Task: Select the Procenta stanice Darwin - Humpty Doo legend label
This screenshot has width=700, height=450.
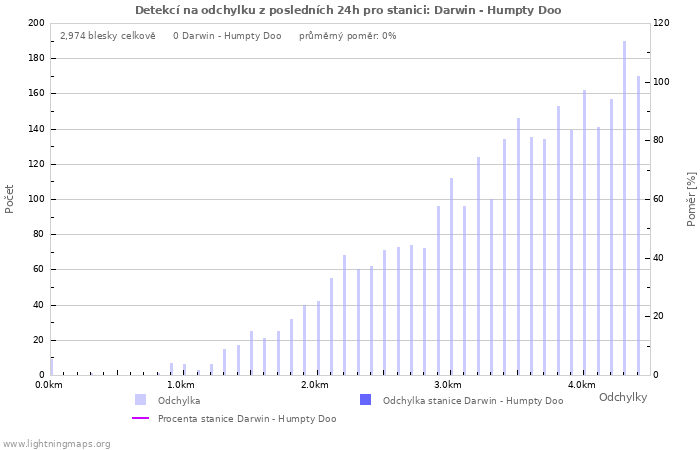Action: 246,419
